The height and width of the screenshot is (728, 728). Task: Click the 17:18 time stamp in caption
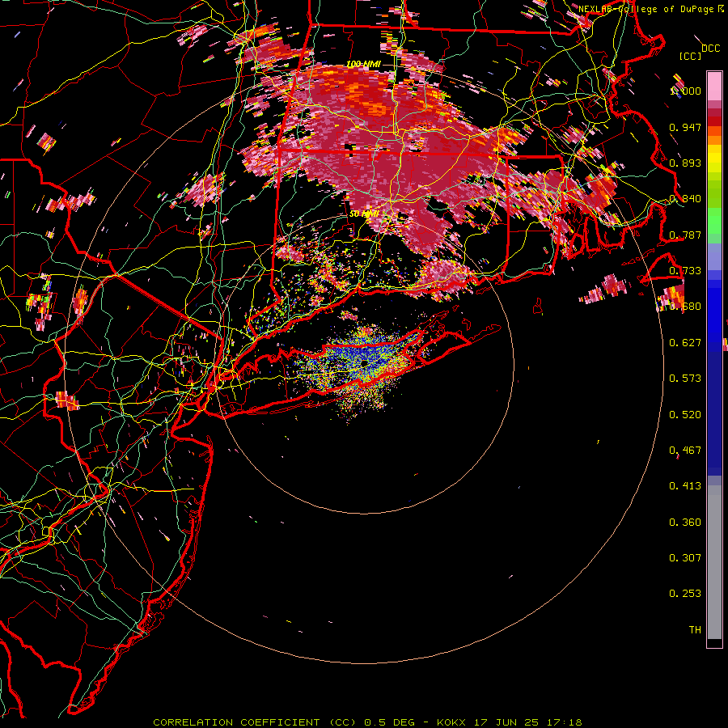[564, 722]
